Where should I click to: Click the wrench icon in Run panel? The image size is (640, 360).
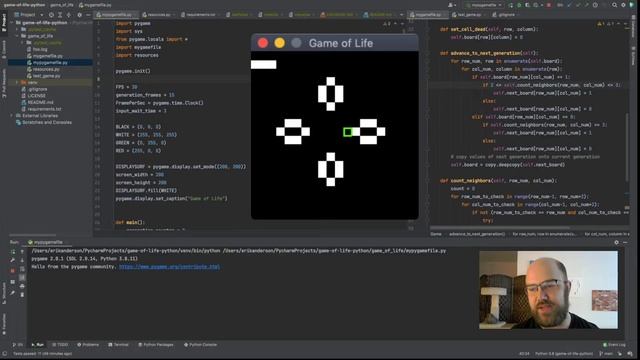pos(13,260)
